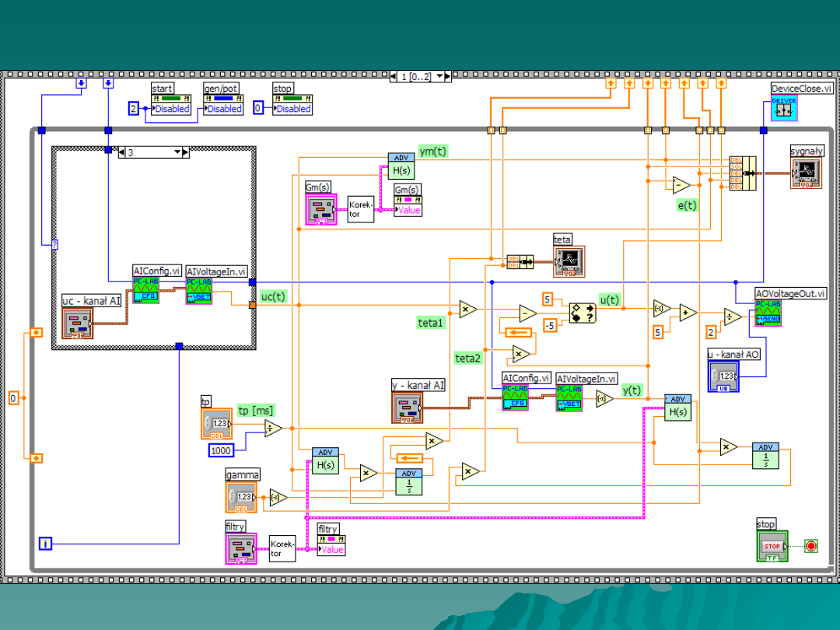Image resolution: width=840 pixels, height=630 pixels.
Task: Select the AOVoltageOut.vi send block
Action: pos(768,313)
